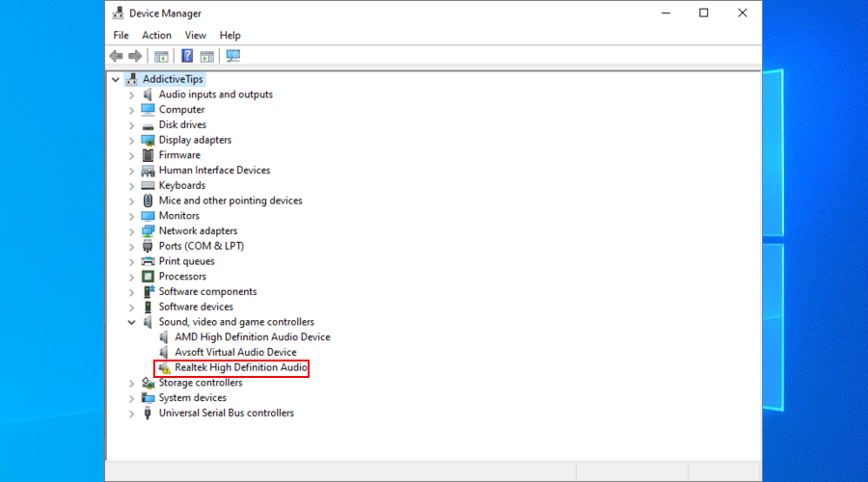Click the Realtek warning device icon
Screen dimensions: 868x482
[164, 367]
